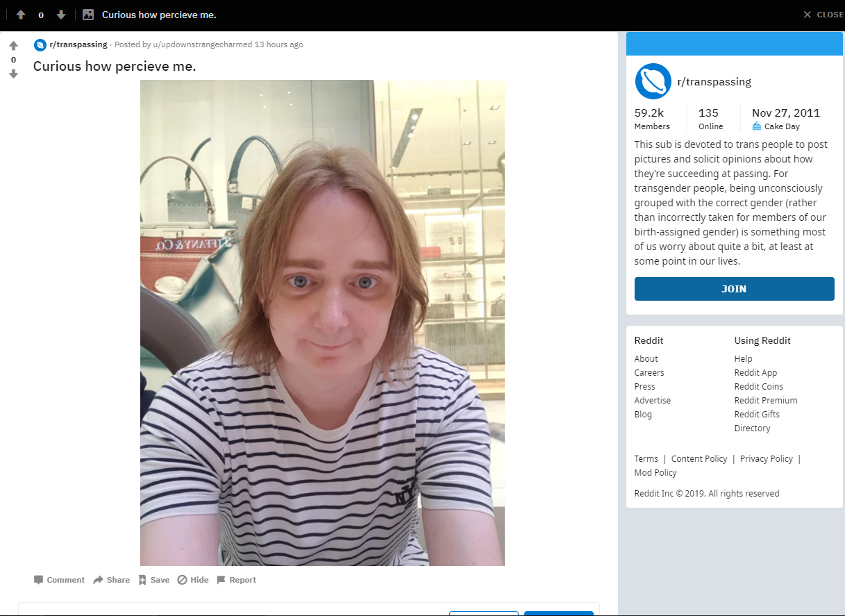The height and width of the screenshot is (616, 845).
Task: Open the Advertise link
Action: pos(653,401)
